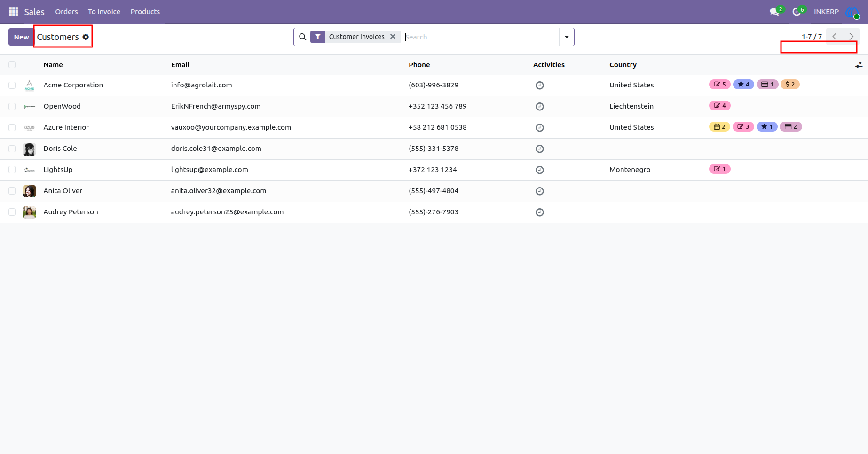Screen dimensions: 868x454
Task: Toggle the select-all checkbox in header
Action: [x=12, y=65]
